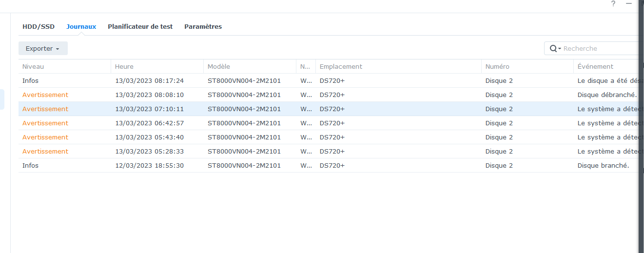Screen dimensions: 644x253
Task: Sort by the Heure column header
Action: coord(124,67)
